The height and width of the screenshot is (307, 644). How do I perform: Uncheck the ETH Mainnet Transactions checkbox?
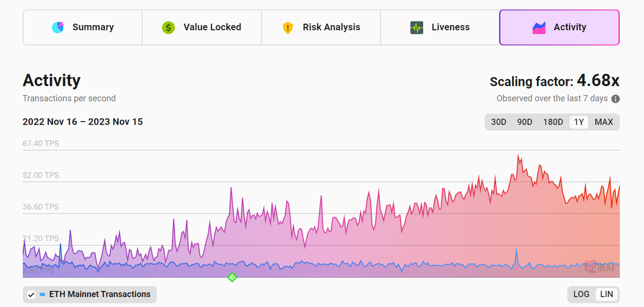[31, 295]
